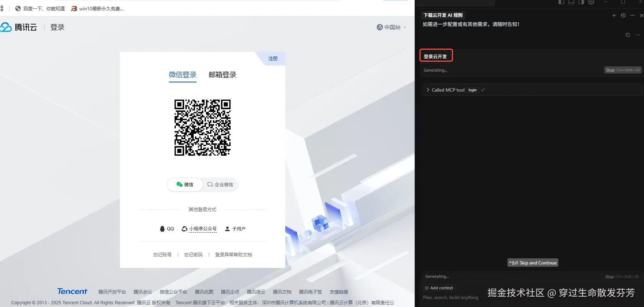Click the 其他登录方式 label

pyautogui.click(x=203, y=210)
